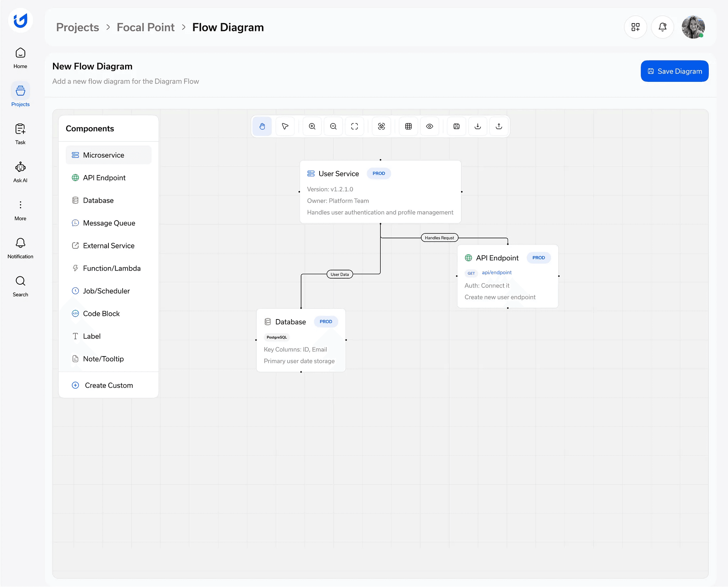This screenshot has width=728, height=587.
Task: Open the apps grid menu in the header
Action: 636,27
